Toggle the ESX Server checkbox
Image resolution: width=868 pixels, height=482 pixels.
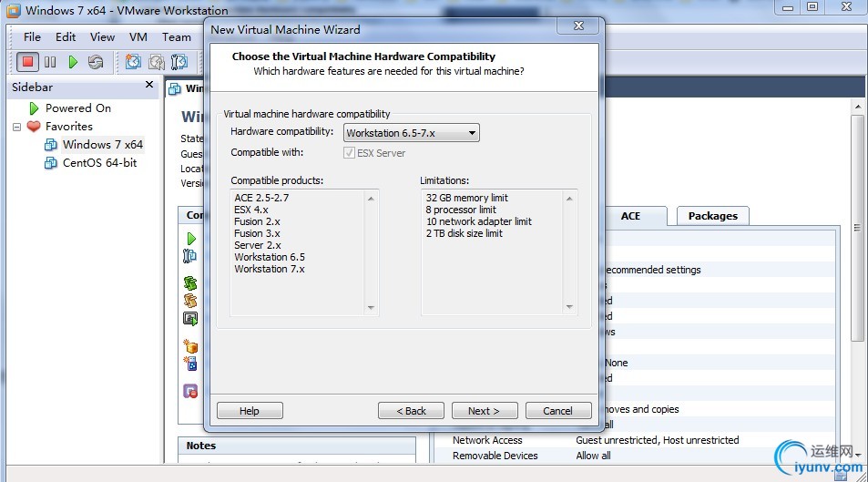click(x=349, y=152)
